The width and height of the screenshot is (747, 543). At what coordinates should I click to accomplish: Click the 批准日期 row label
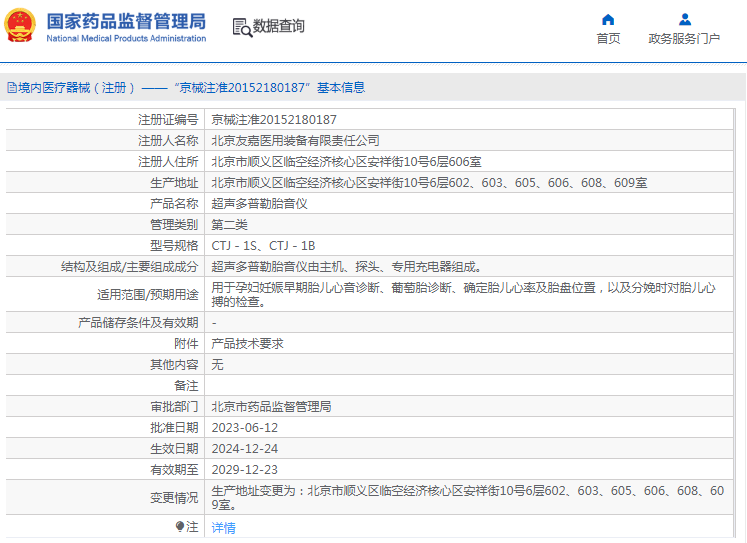174,428
